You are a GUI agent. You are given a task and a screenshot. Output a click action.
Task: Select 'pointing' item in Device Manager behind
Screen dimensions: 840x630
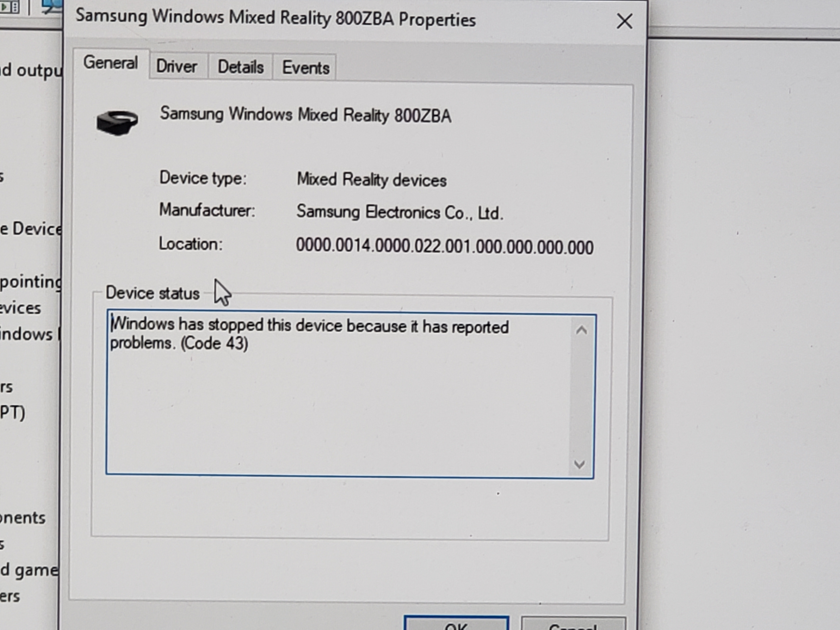click(x=30, y=282)
